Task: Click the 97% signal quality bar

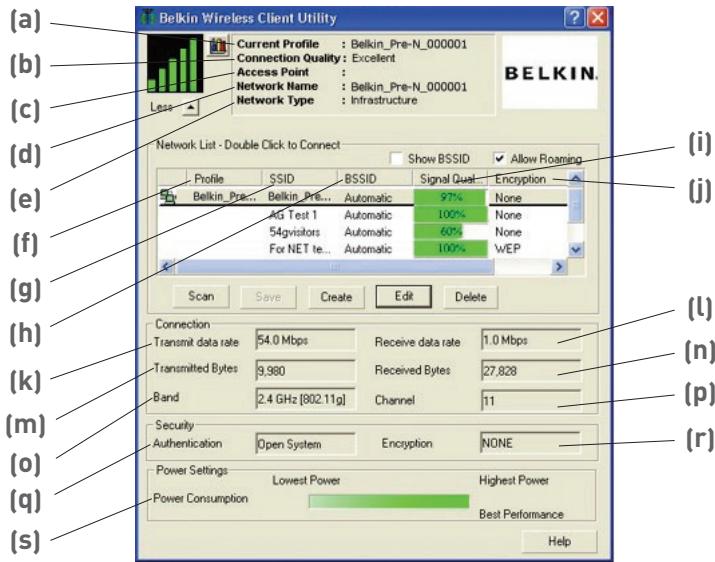Action: [451, 197]
